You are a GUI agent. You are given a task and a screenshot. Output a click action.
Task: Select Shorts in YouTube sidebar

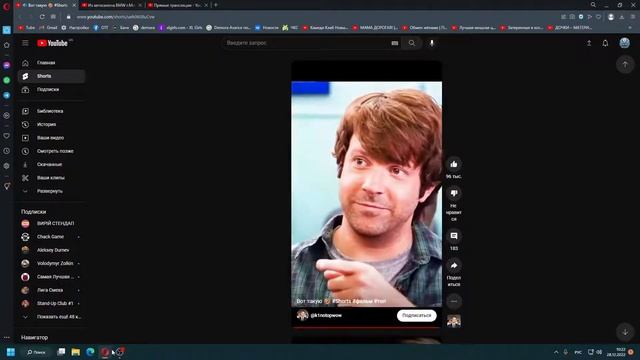[x=51, y=76]
